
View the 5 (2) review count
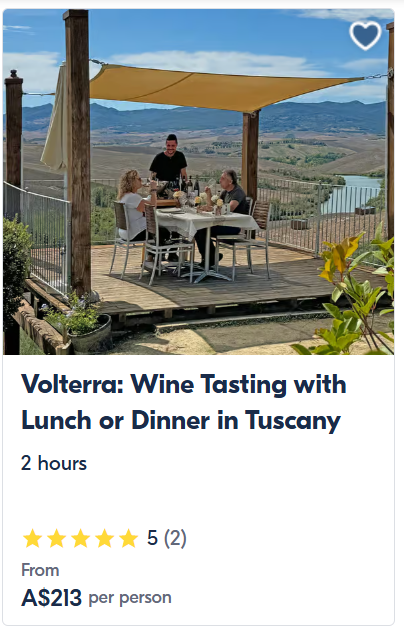click(x=166, y=538)
